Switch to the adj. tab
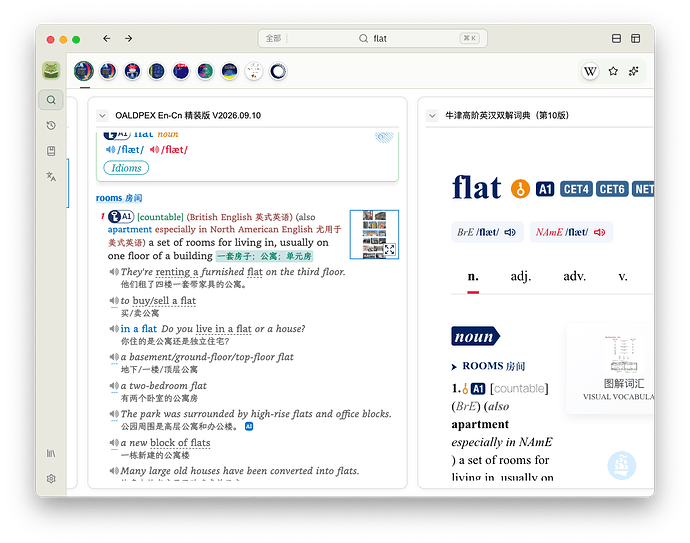690x543 pixels. pyautogui.click(x=521, y=276)
